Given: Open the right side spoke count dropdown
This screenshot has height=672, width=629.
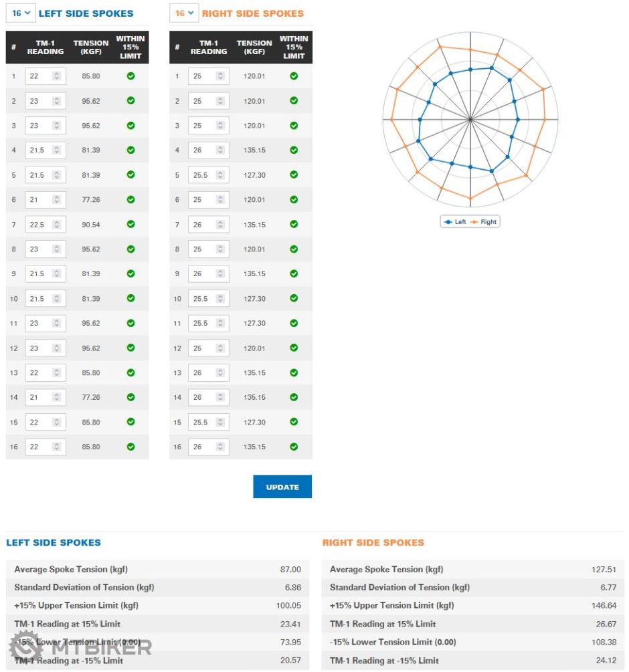Looking at the screenshot, I should point(183,13).
